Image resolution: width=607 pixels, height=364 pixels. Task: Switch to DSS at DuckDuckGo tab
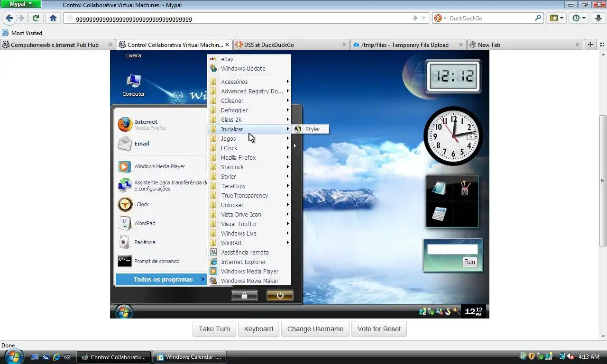[x=291, y=45]
